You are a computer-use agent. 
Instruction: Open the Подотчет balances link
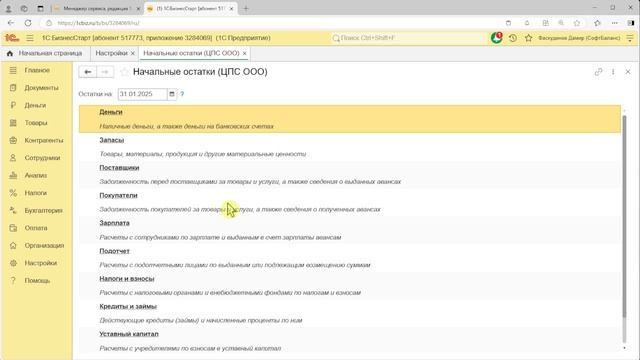coord(114,251)
